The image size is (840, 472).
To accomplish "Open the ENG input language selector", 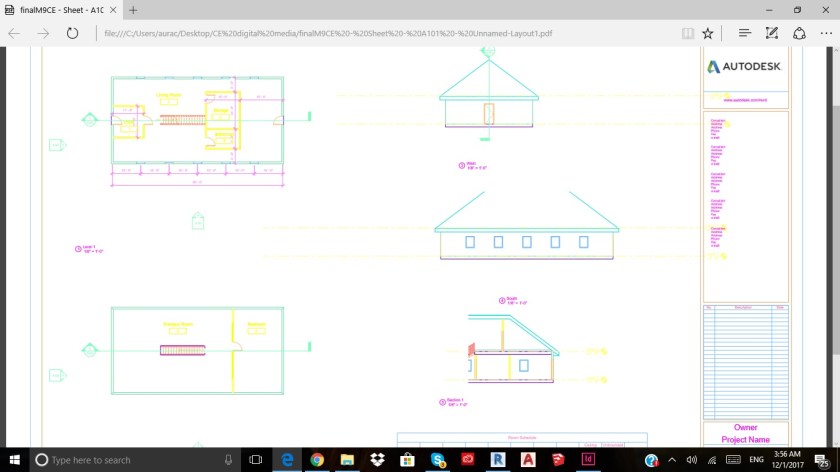I will click(x=754, y=460).
